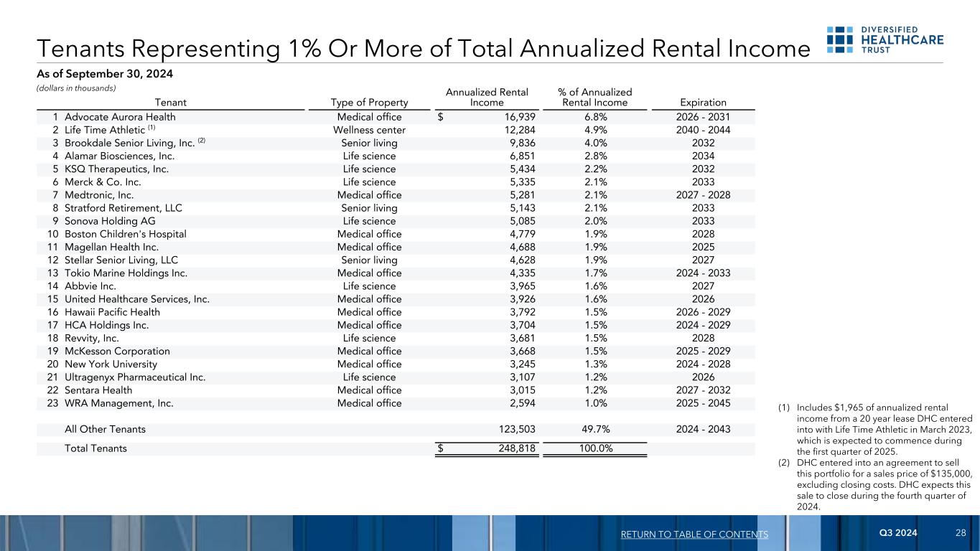This screenshot has height=551, width=980.
Task: Click the Diversified Healthcare Trust logo
Action: [885, 41]
